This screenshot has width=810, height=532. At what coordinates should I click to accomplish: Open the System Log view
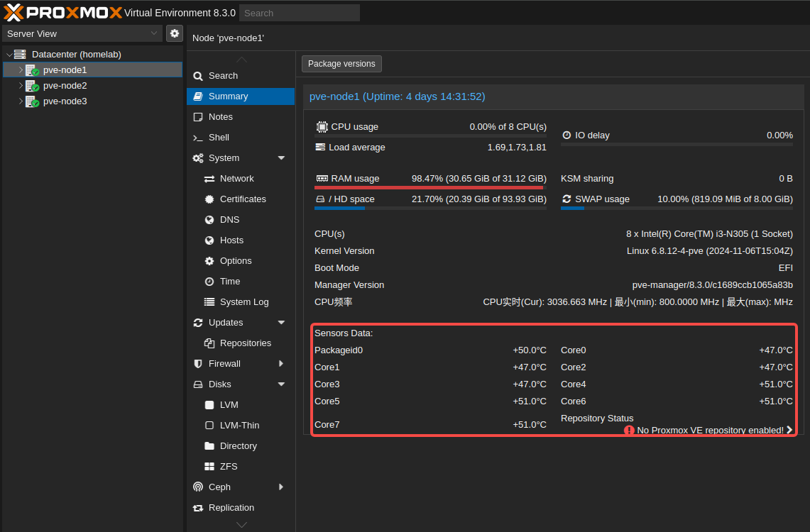tap(246, 301)
